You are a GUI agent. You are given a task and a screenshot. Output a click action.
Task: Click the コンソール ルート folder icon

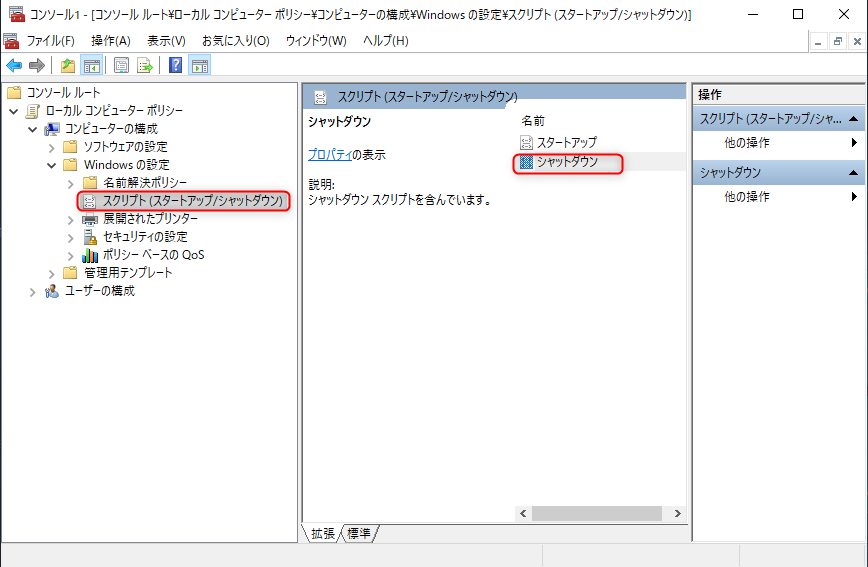[14, 92]
